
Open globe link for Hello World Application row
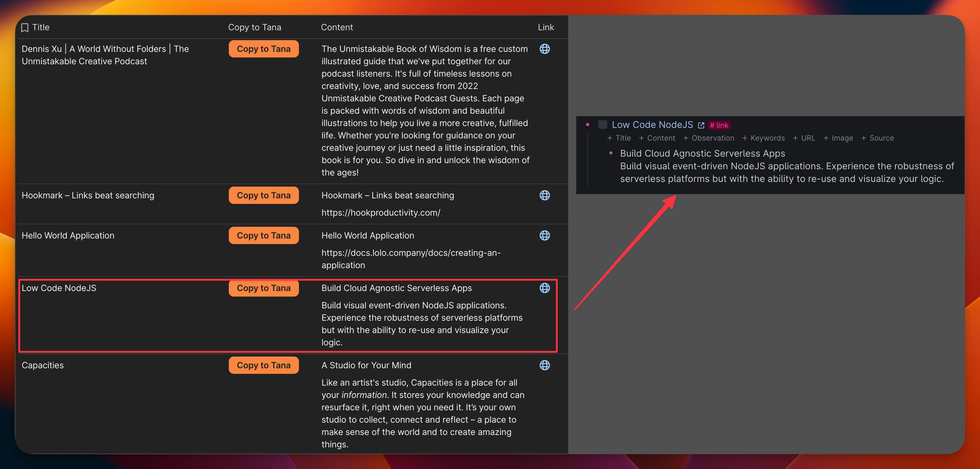click(x=544, y=236)
